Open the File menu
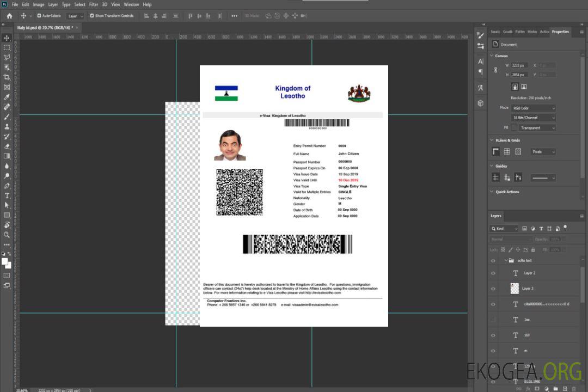The height and width of the screenshot is (392, 588). pos(15,4)
